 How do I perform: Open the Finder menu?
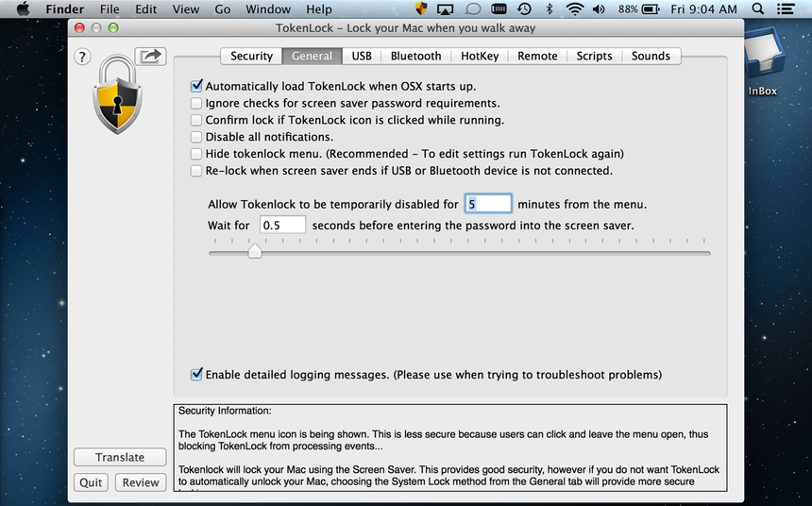tap(65, 9)
